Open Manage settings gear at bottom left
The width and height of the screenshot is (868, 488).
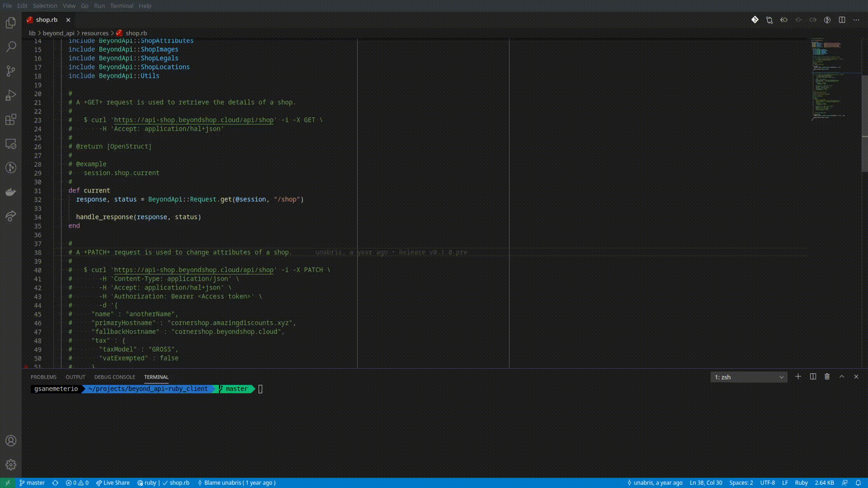tap(11, 465)
